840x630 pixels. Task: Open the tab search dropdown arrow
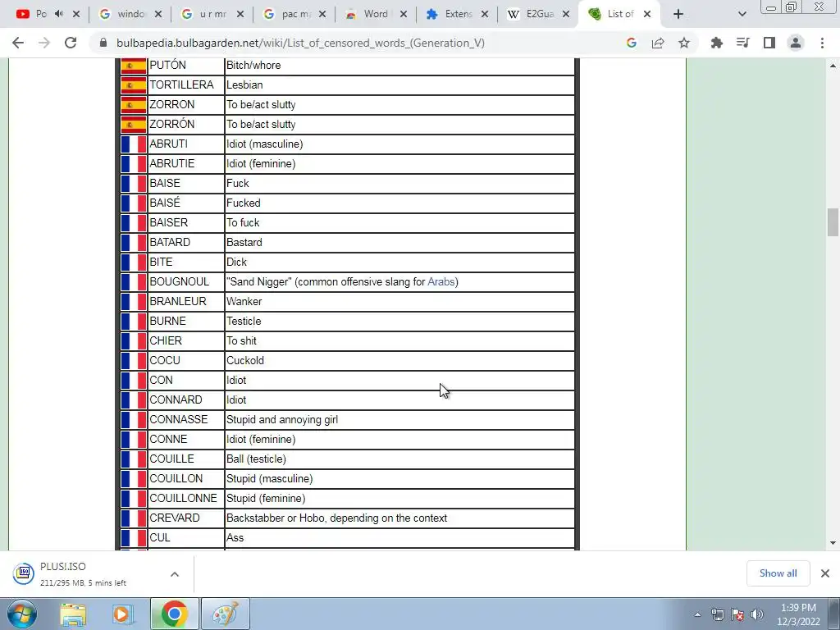coord(742,14)
